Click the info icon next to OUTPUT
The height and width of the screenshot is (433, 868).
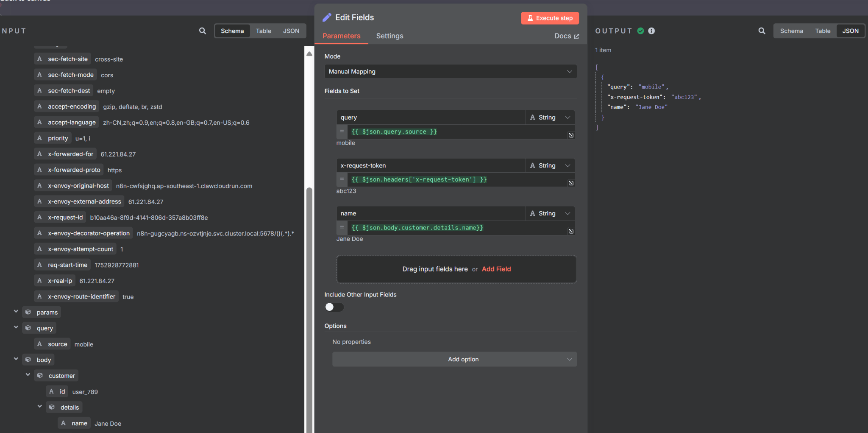[x=651, y=31]
